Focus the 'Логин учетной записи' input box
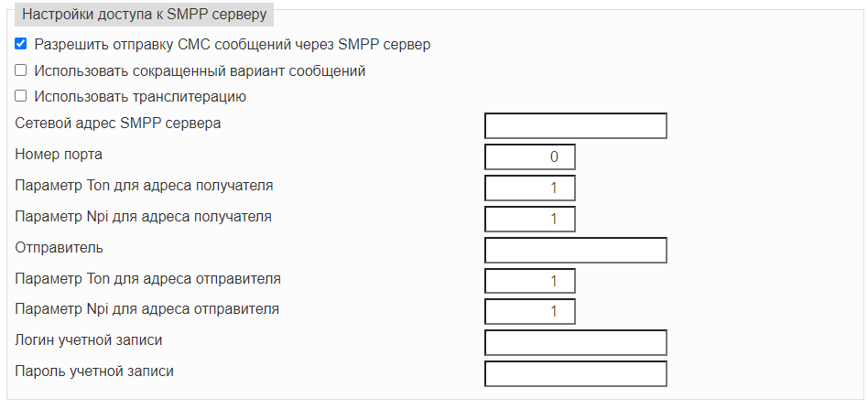The width and height of the screenshot is (868, 409). pos(576,342)
